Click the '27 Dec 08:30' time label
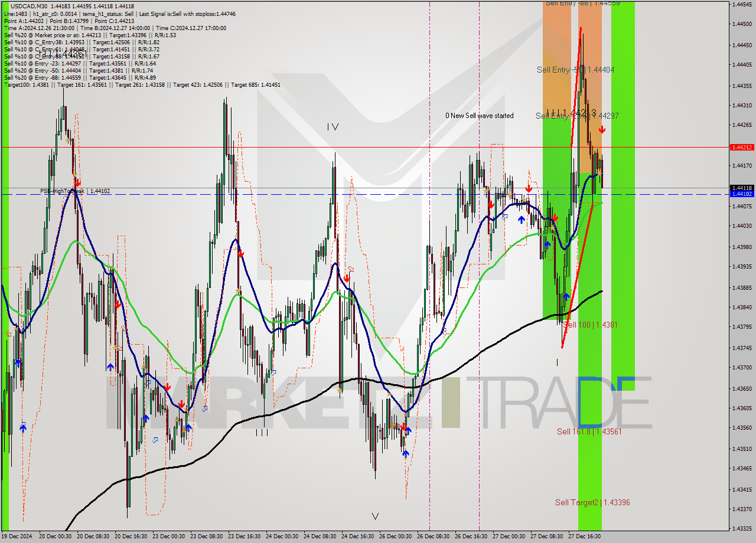Image resolution: width=756 pixels, height=543 pixels. pyautogui.click(x=548, y=537)
